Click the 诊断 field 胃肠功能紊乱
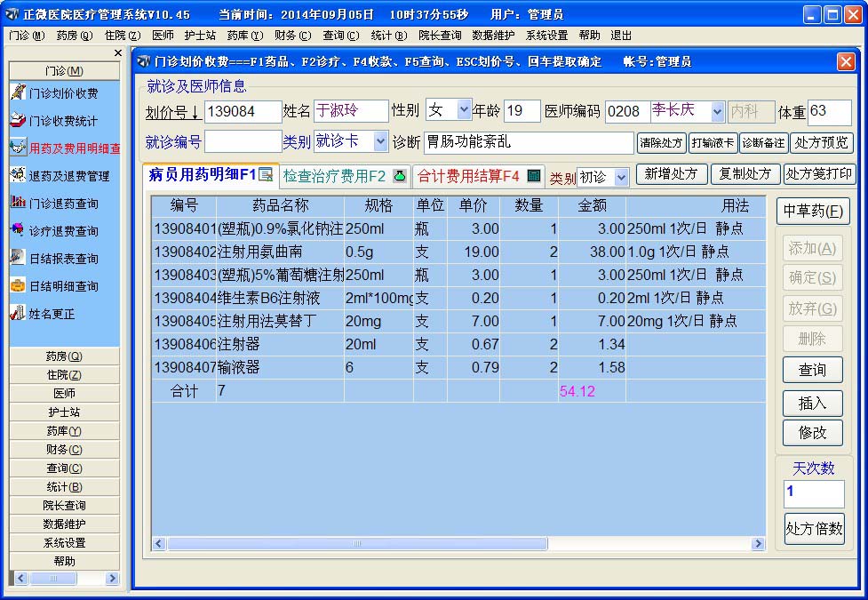The width and height of the screenshot is (868, 600). tap(529, 142)
